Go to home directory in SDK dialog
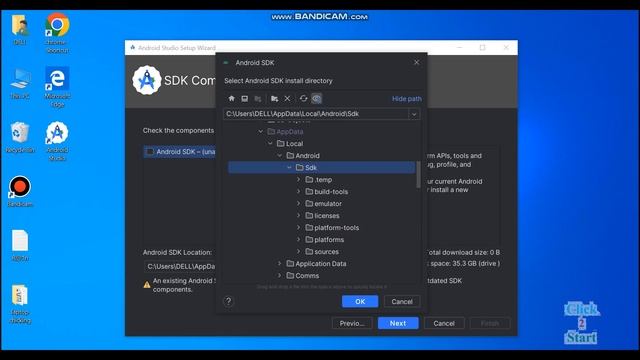Viewport: 640px width, 360px height. (231, 98)
